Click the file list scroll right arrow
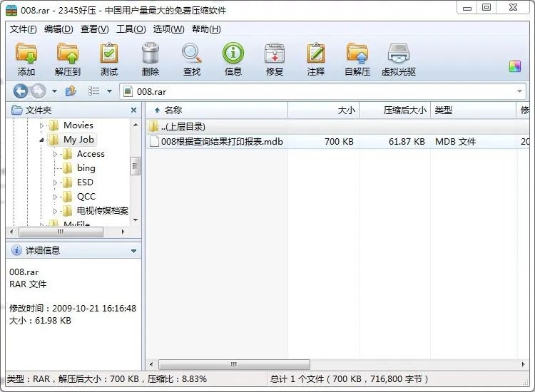535x392 pixels. click(523, 364)
